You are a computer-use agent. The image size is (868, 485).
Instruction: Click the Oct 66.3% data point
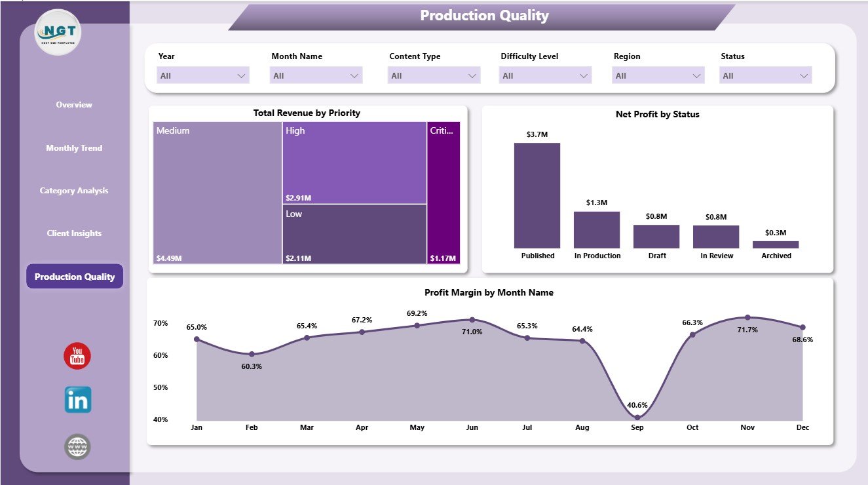pos(692,335)
